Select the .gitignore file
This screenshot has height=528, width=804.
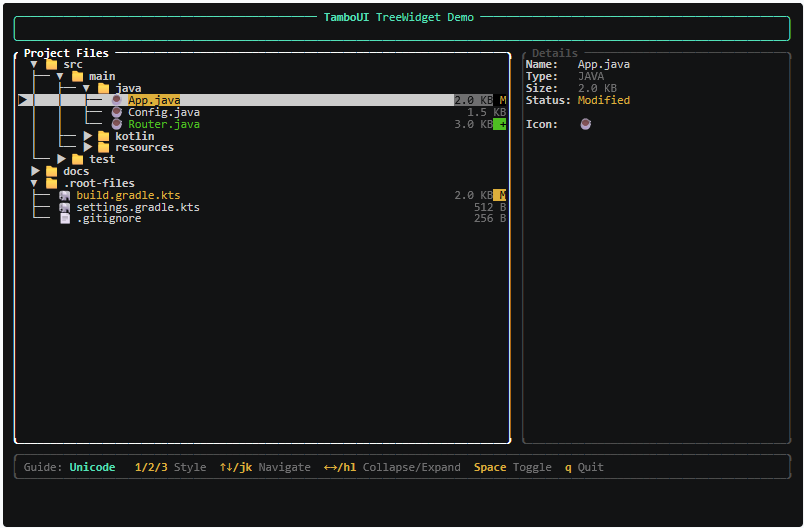coord(109,218)
